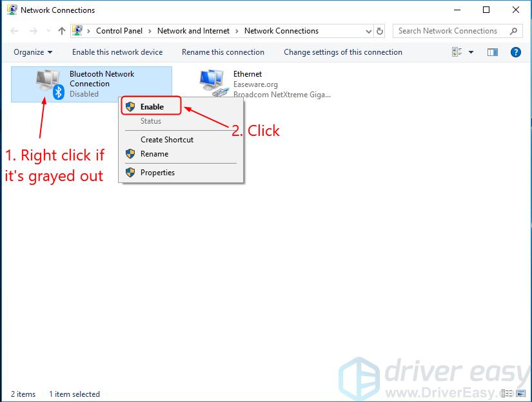532x402 pixels.
Task: Open the recent locations dropdown arrow
Action: pos(47,31)
